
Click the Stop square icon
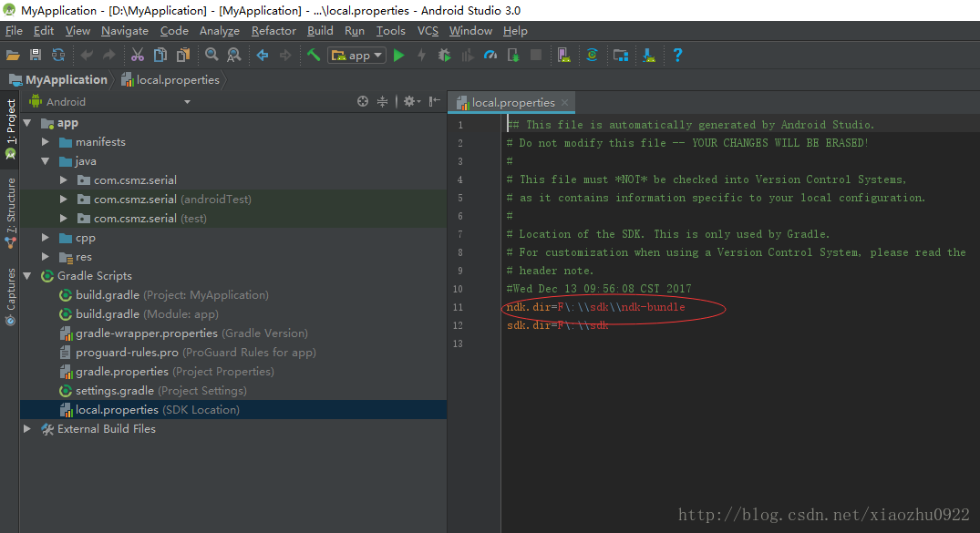536,55
